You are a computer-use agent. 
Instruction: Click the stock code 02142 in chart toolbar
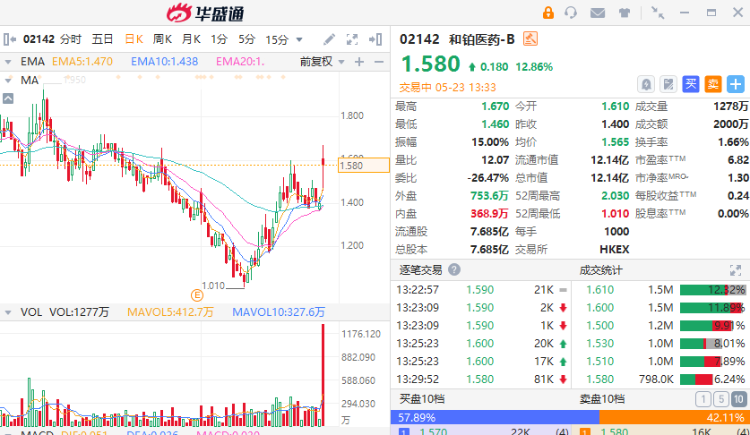coord(39,39)
